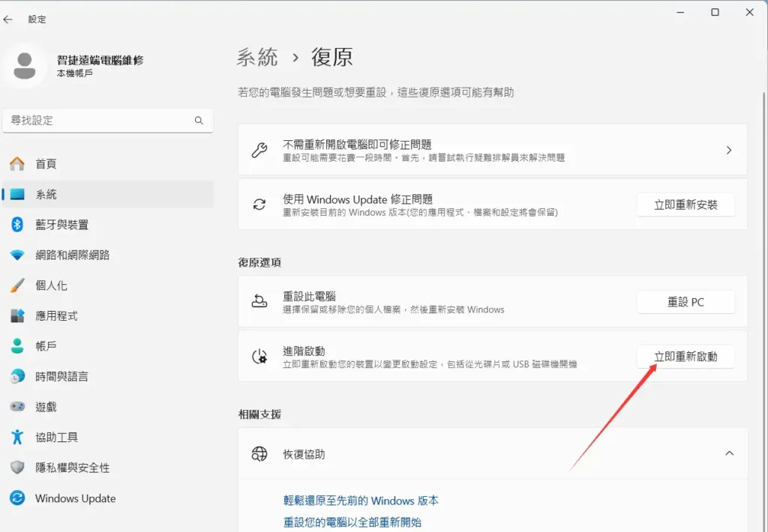Screen dimensions: 768x532
Task: Click the Windows Update sync icon in sidebar
Action: point(17,498)
